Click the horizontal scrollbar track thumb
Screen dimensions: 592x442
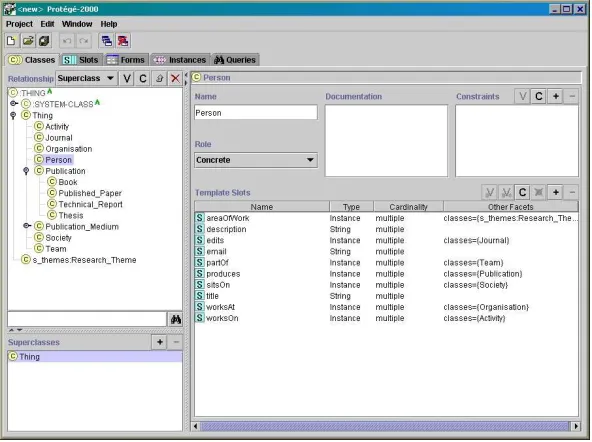coord(385,427)
